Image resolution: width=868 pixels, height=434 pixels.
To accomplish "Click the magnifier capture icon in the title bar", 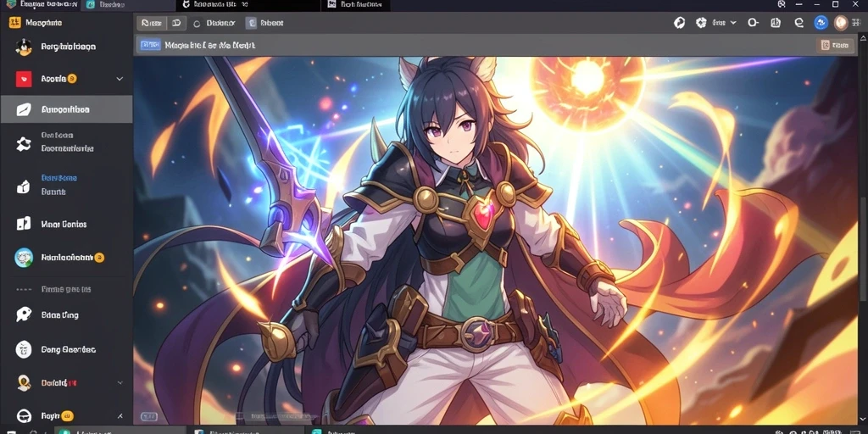I will [x=782, y=4].
